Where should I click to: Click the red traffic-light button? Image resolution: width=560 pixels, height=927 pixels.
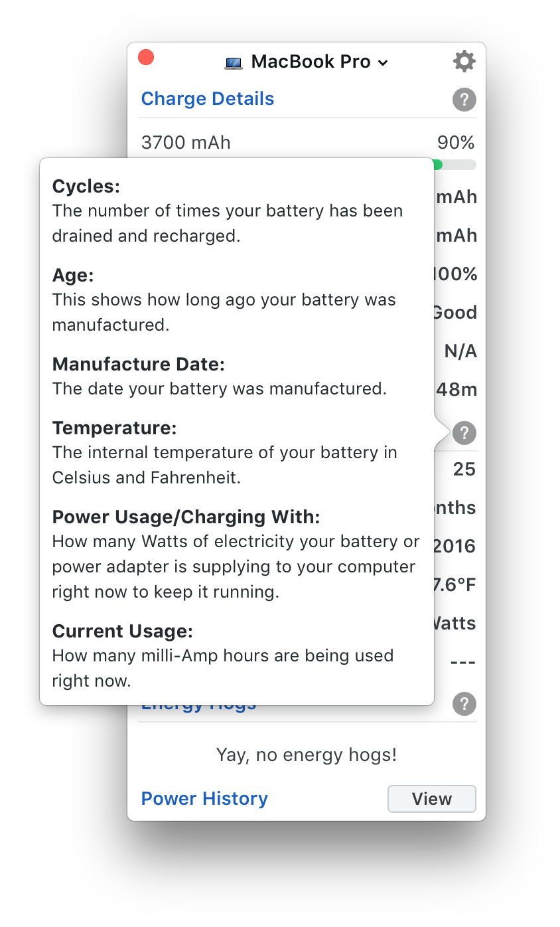coord(146,57)
